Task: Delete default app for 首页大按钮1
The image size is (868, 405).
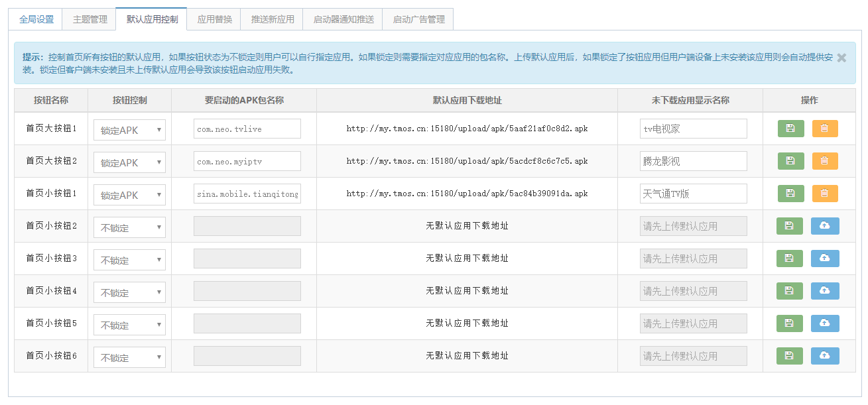Action: pos(824,129)
